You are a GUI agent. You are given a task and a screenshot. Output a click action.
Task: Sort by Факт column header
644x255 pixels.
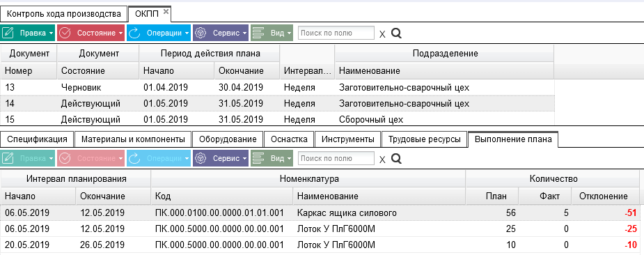[x=544, y=196]
